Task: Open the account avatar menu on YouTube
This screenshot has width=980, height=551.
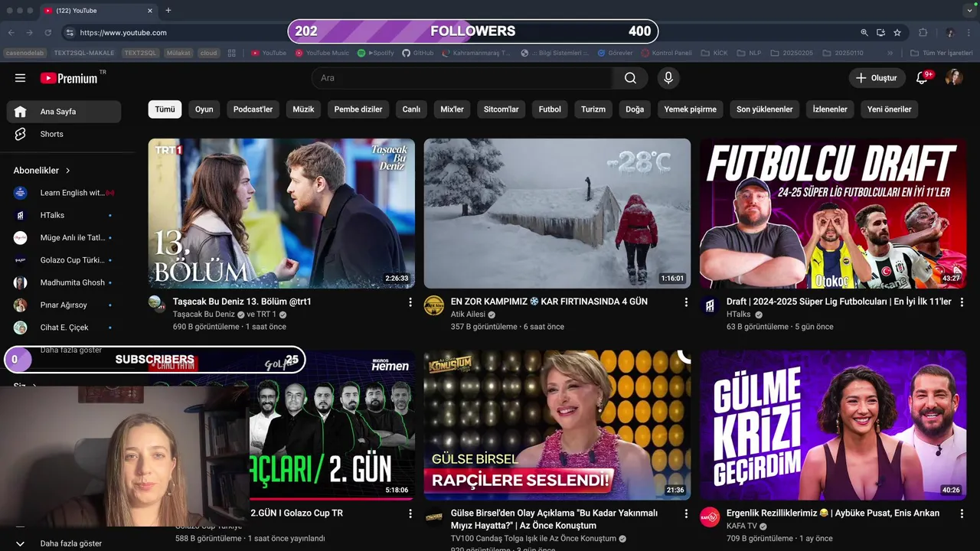Action: click(x=954, y=78)
